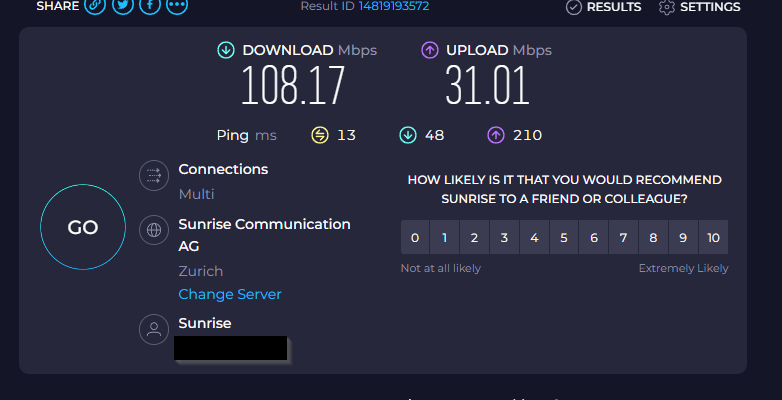Screen dimensions: 782x400
Task: Click the 'Not at all likely' label
Action: [441, 268]
